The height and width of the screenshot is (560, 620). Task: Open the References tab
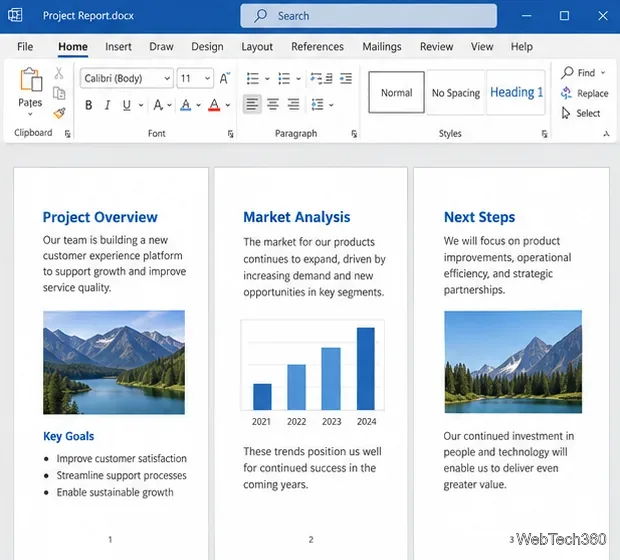[318, 47]
